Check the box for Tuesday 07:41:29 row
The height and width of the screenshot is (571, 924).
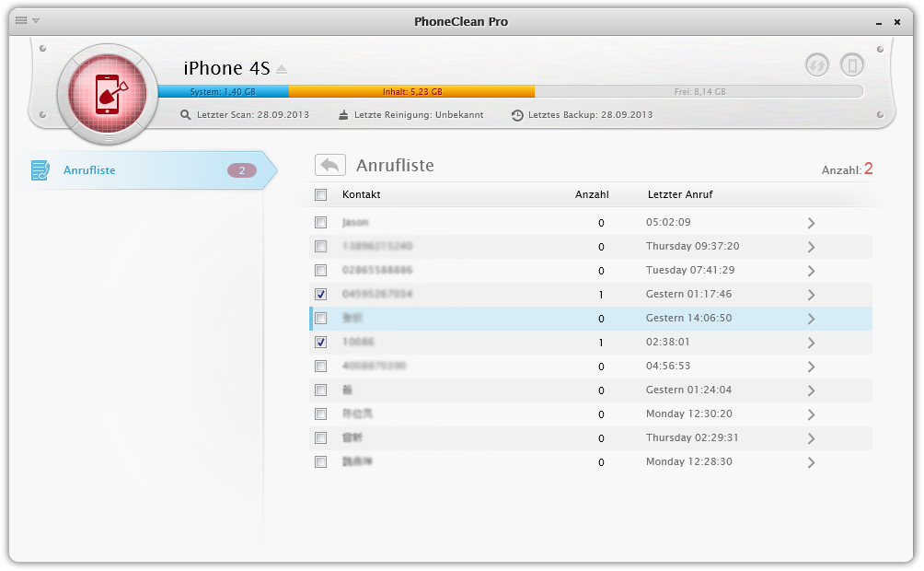coord(320,270)
